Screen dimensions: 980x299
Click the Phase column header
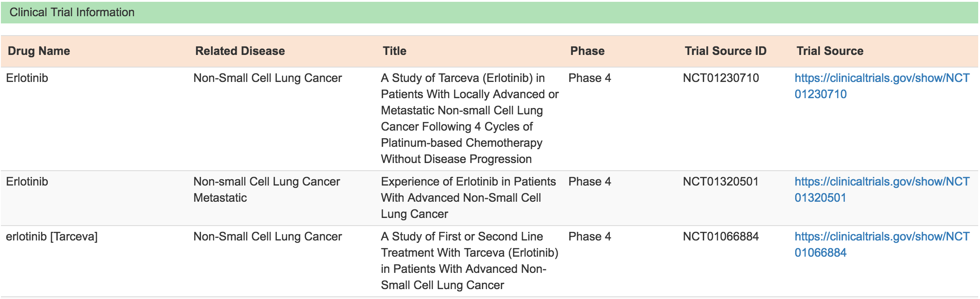(587, 51)
